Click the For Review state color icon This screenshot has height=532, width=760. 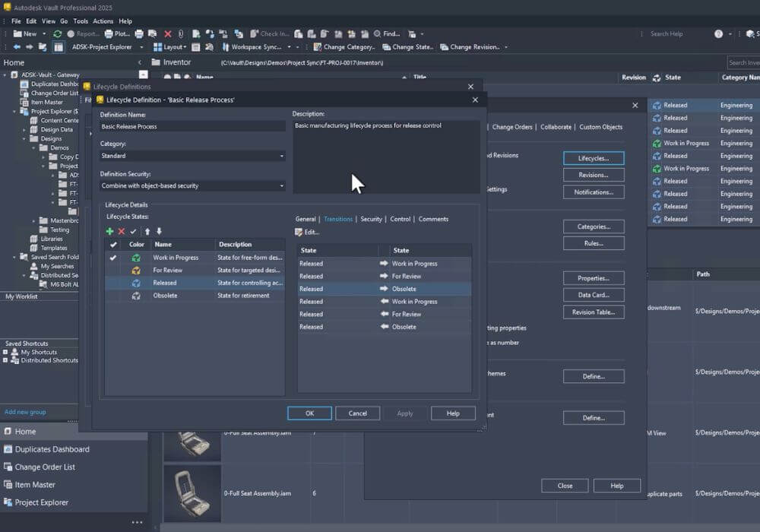coord(136,271)
